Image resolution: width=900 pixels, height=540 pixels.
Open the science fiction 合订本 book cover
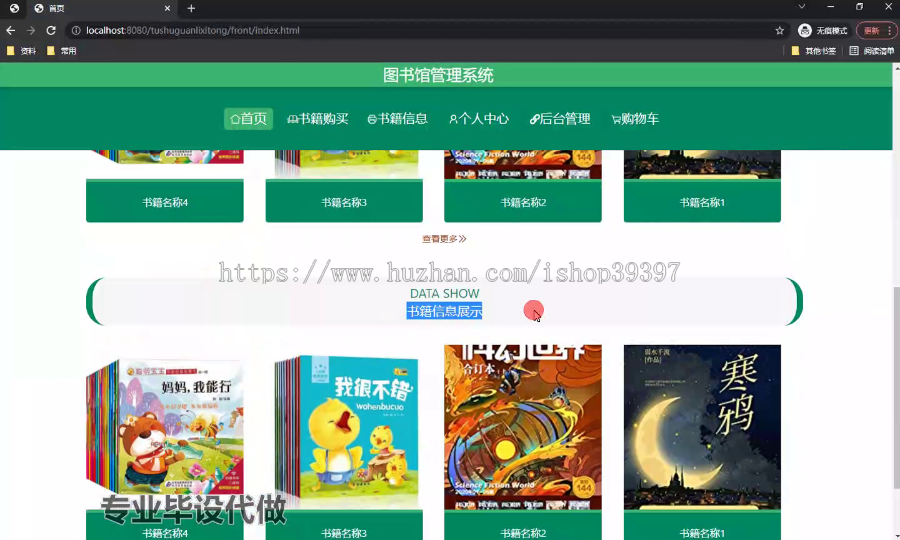(523, 427)
